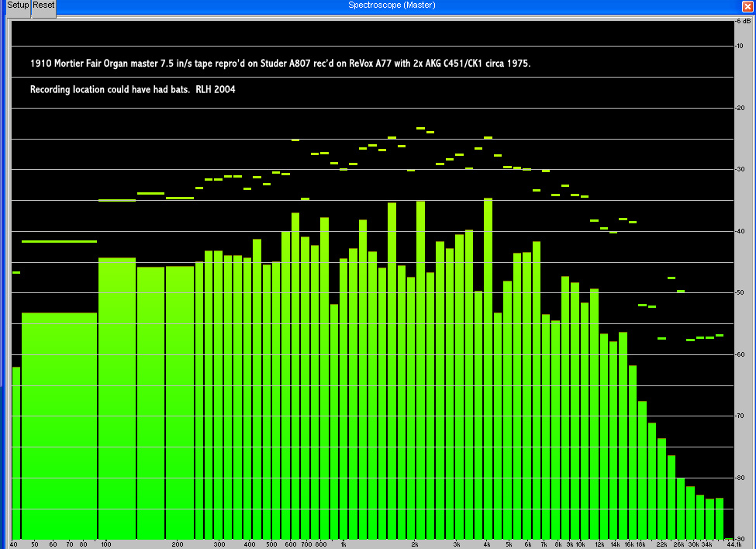Click the Spectroscope (Master) title bar text
This screenshot has width=756, height=549.
tap(392, 5)
